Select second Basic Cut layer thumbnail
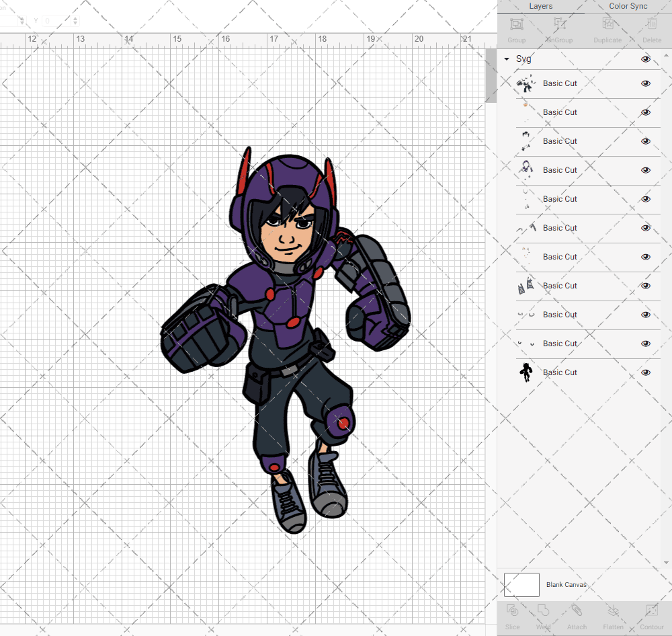 [526, 112]
